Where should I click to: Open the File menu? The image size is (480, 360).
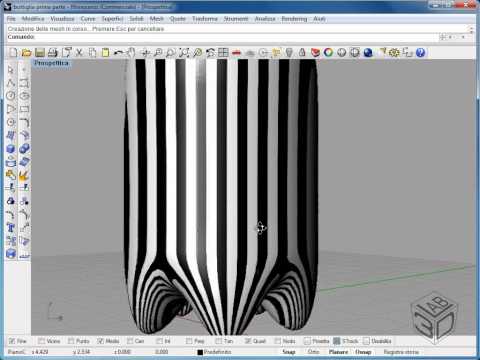pyautogui.click(x=11, y=19)
